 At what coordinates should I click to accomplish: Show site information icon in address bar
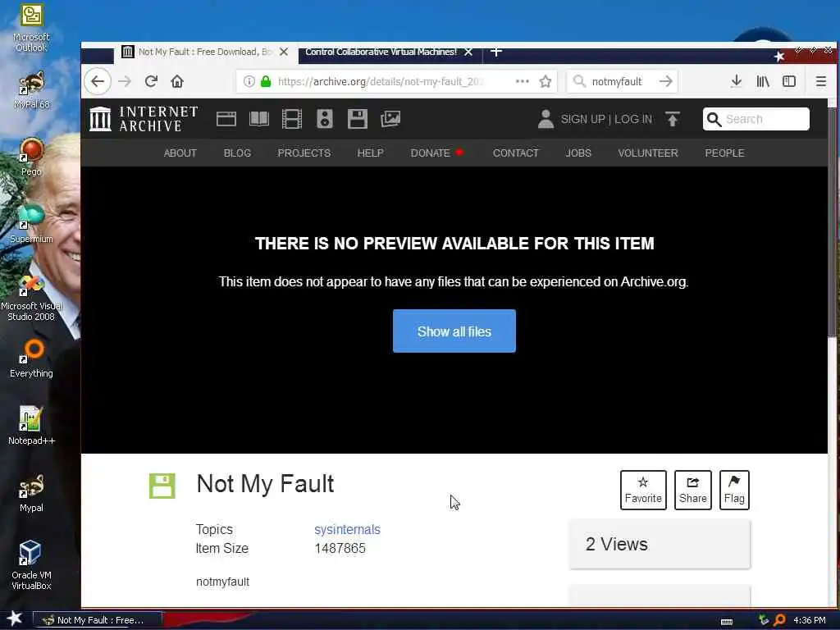(x=249, y=81)
